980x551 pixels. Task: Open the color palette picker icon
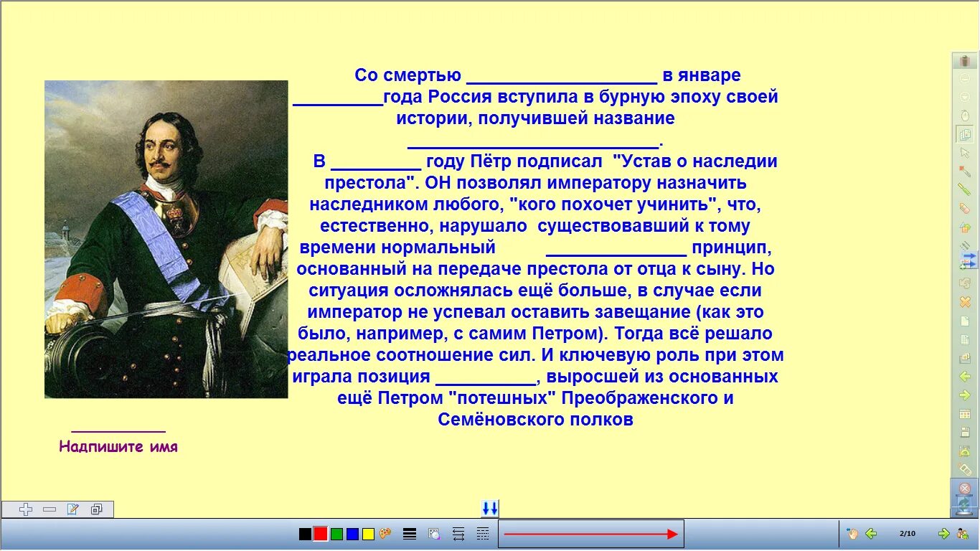[385, 534]
